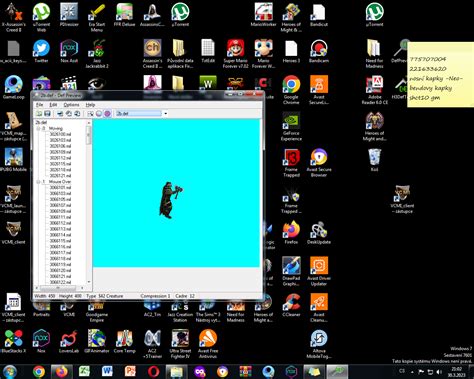This screenshot has width=474, height=379.
Task: Click the tree's horizontal scrollbar right arrow
Action: [x=82, y=288]
